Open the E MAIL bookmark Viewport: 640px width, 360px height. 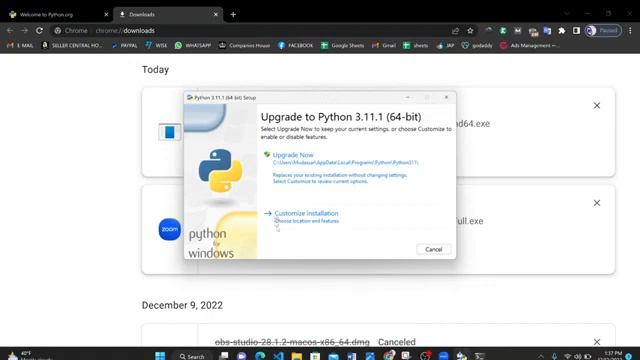(20, 45)
